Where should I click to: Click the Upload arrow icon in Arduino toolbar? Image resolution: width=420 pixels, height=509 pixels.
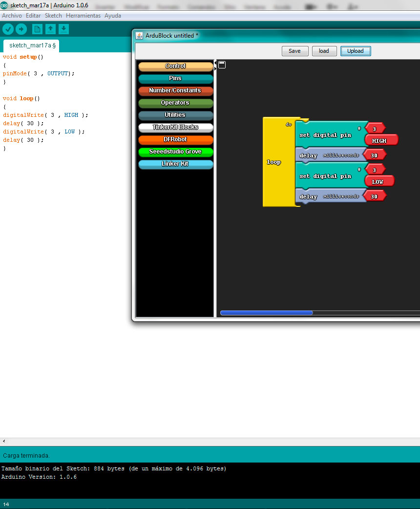click(21, 29)
